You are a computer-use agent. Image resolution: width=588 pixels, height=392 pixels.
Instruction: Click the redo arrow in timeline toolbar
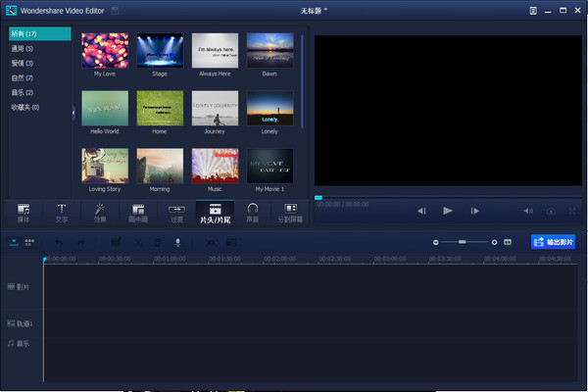(x=81, y=242)
